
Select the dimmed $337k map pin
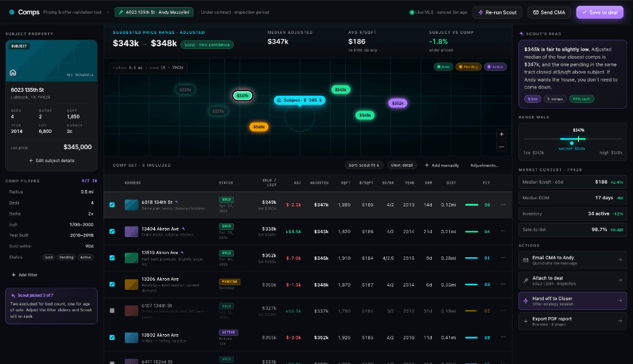[x=218, y=111]
